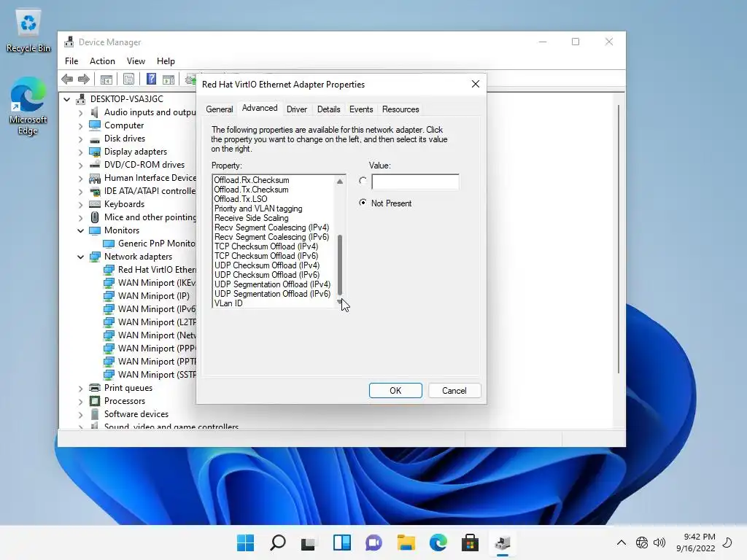Click the Processors chip icon
The image size is (747, 560).
(x=95, y=401)
